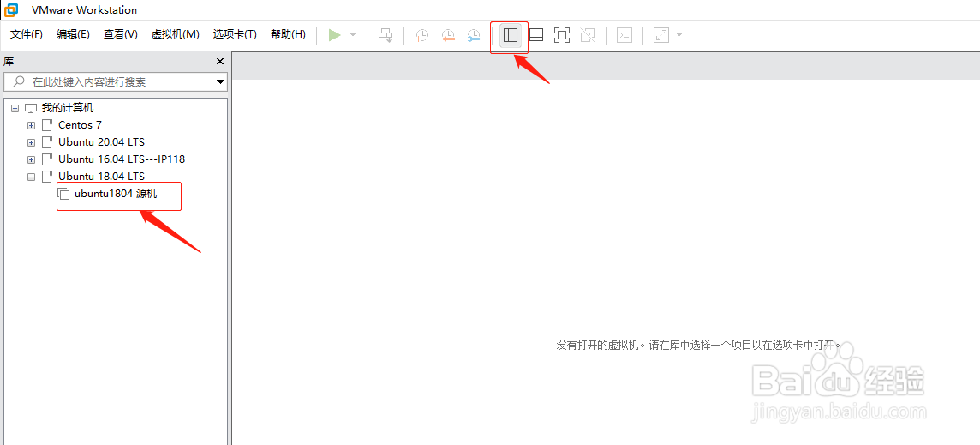This screenshot has width=980, height=445.
Task: Expand the Ubuntu 20.04 LTS node
Action: [31, 142]
